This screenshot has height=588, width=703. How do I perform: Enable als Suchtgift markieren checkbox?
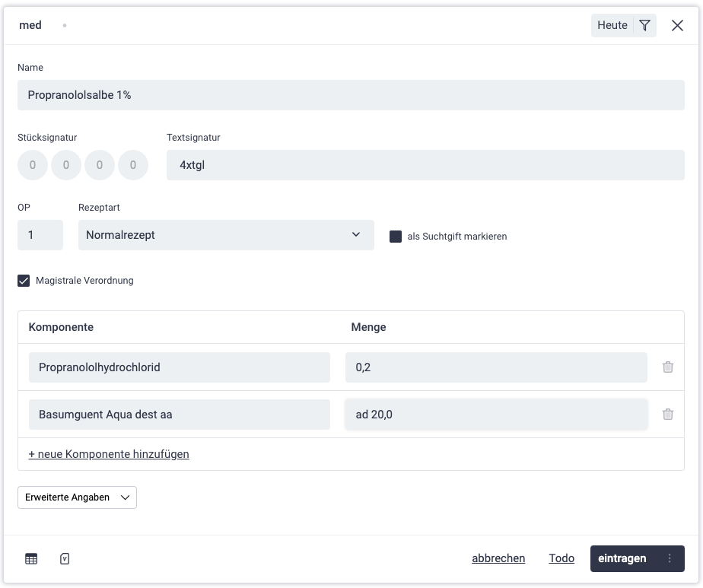pyautogui.click(x=396, y=237)
